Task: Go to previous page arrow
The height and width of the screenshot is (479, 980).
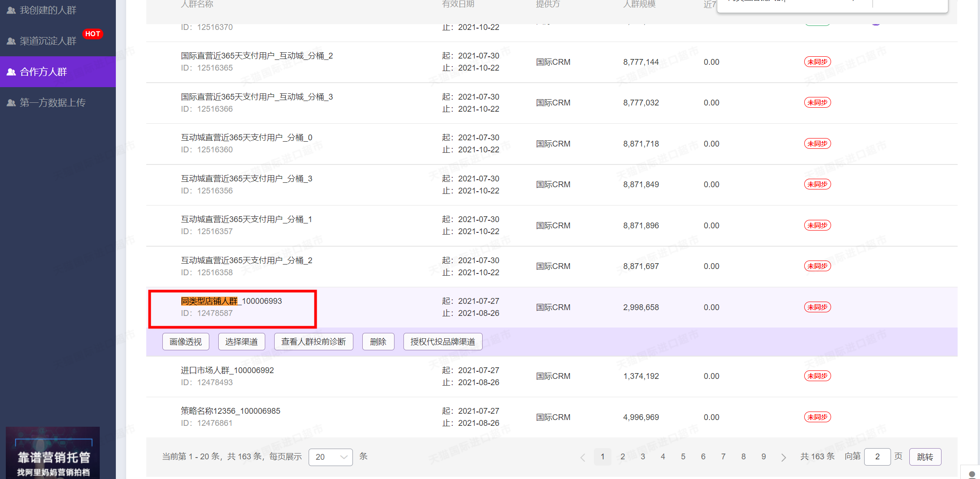Action: click(582, 457)
